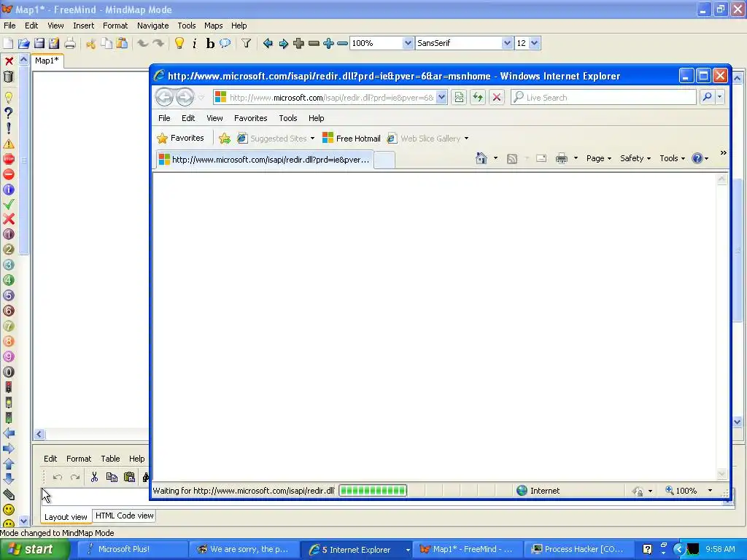Expand the Web Slice Gallery dropdown
The height and width of the screenshot is (560, 747).
(466, 139)
